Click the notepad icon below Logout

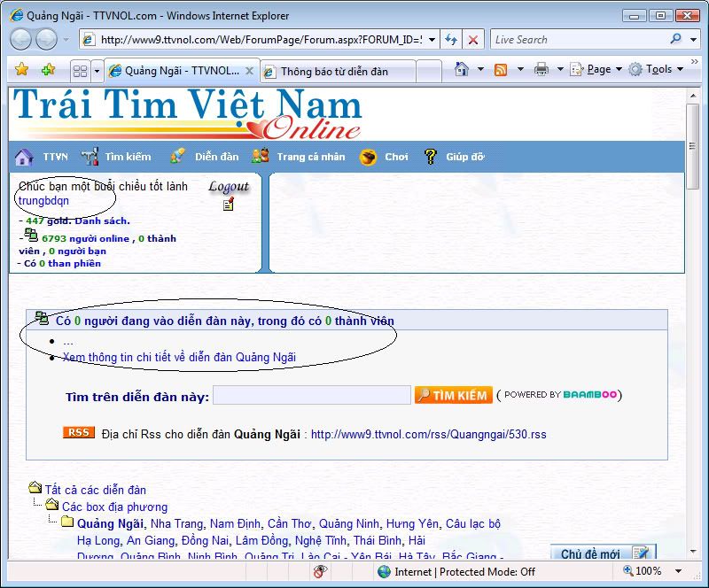coord(229,205)
